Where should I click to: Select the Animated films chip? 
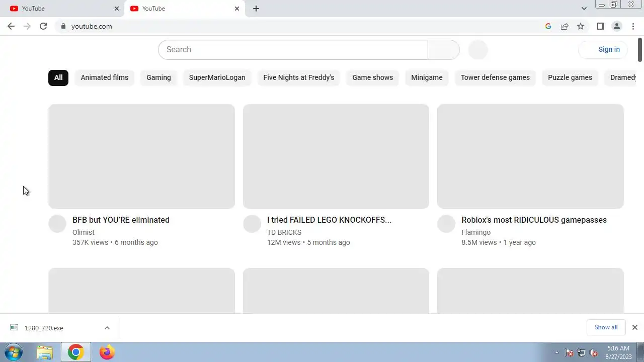point(105,77)
